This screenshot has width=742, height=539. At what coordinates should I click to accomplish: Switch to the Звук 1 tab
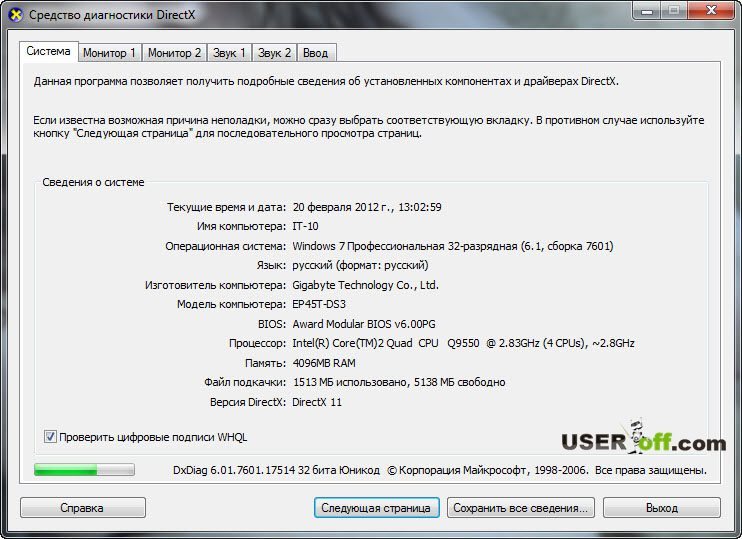[x=229, y=53]
